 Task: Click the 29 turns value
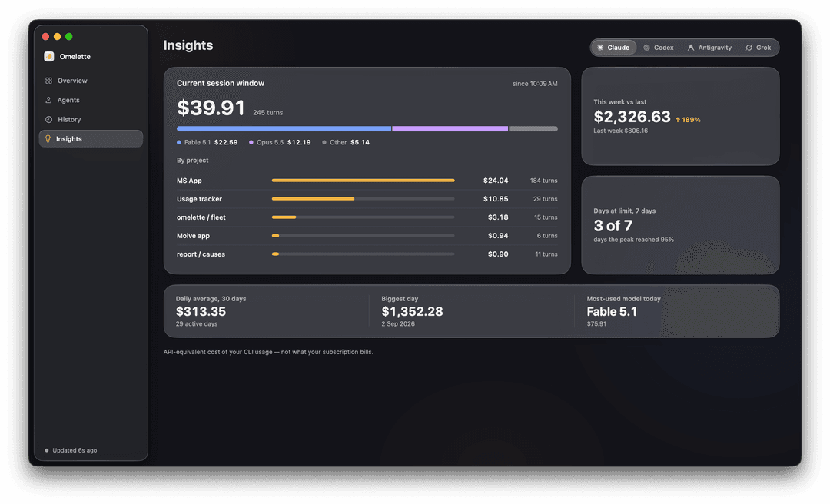coord(545,199)
